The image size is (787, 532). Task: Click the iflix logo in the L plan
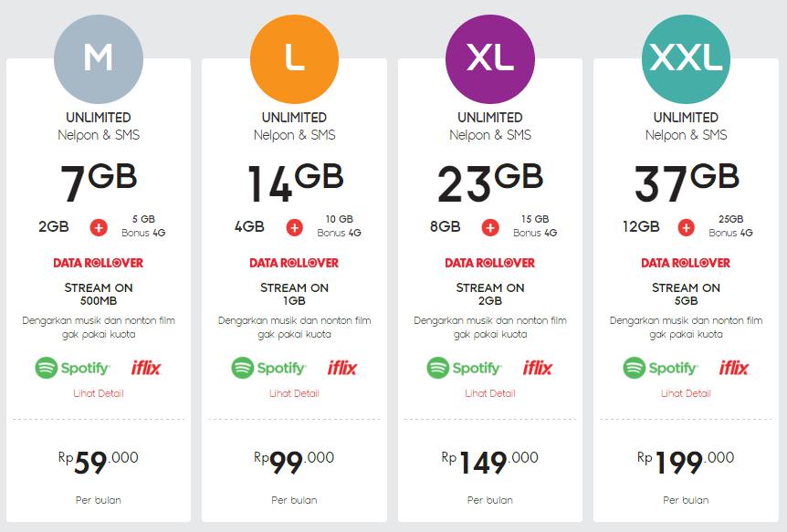(342, 368)
